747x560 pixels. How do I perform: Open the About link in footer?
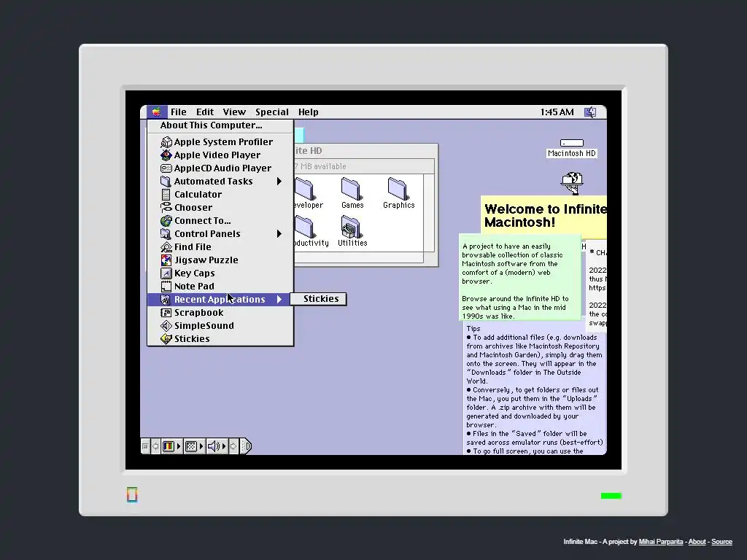(697, 542)
